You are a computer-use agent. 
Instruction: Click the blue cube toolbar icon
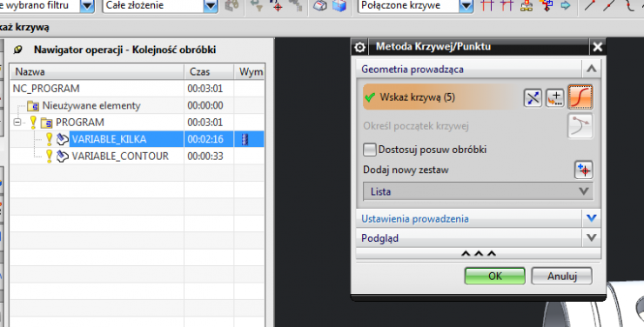tap(339, 6)
